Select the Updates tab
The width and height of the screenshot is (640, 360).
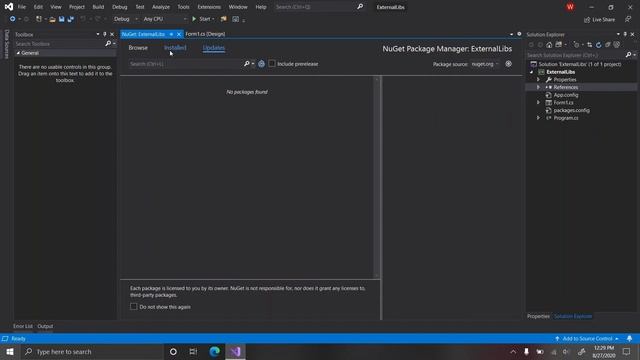[x=214, y=48]
